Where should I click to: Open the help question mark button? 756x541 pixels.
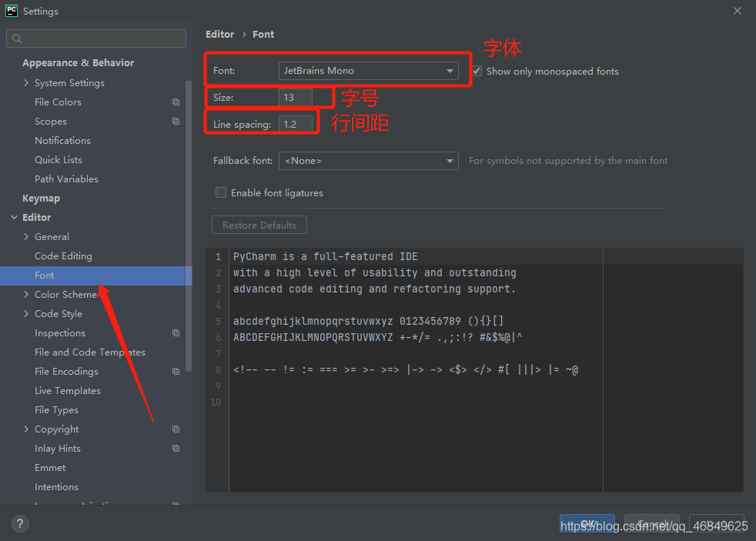click(x=20, y=523)
